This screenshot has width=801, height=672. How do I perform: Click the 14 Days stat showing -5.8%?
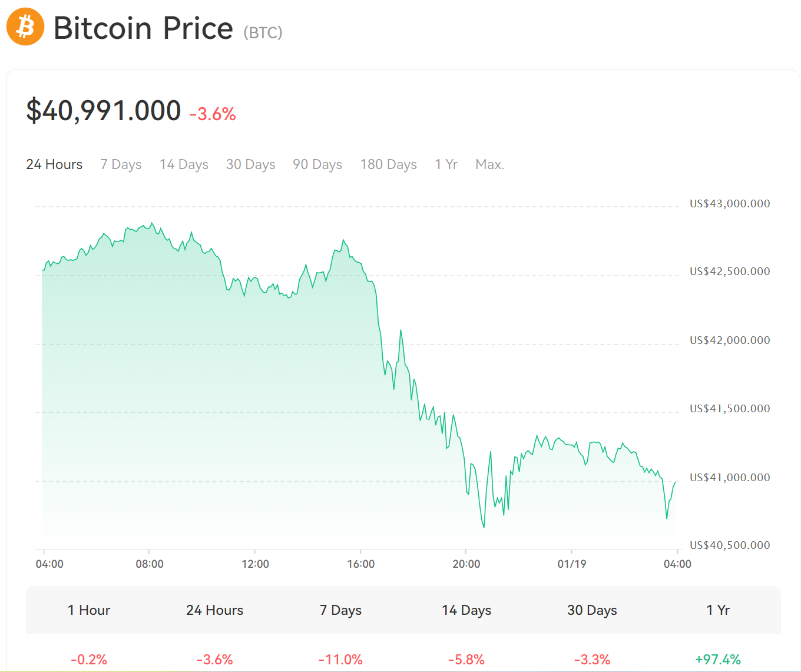[x=466, y=659]
